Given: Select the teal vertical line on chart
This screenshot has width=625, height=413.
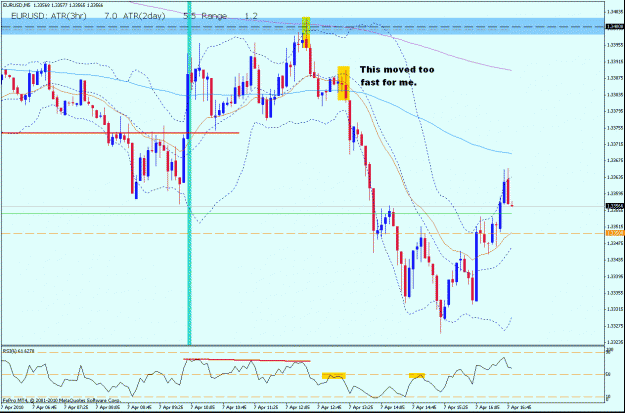Looking at the screenshot, I should coord(189,173).
